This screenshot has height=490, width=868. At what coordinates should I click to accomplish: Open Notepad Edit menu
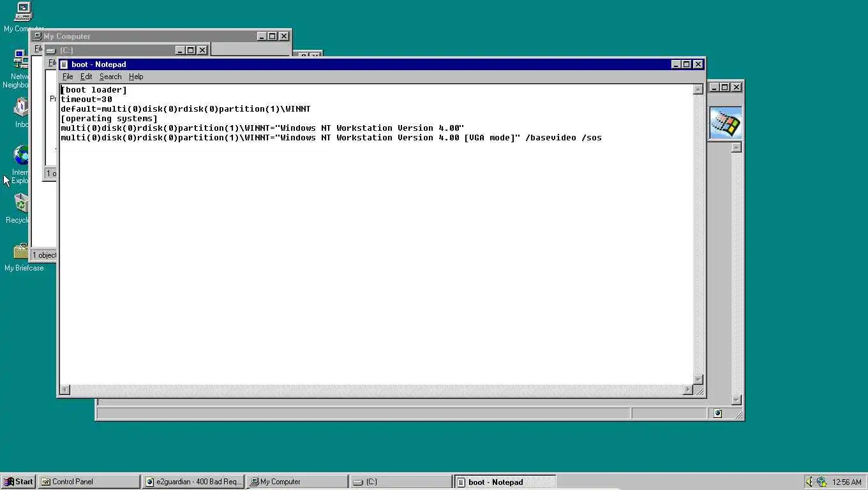(86, 77)
